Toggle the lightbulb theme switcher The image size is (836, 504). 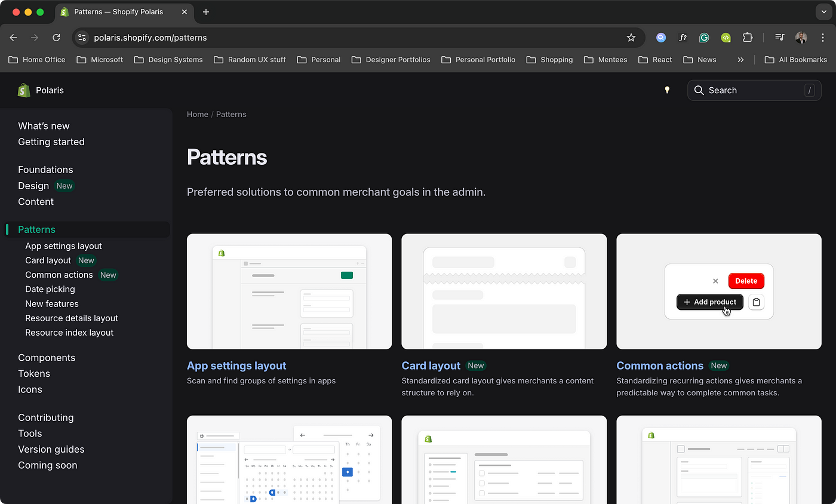(667, 90)
